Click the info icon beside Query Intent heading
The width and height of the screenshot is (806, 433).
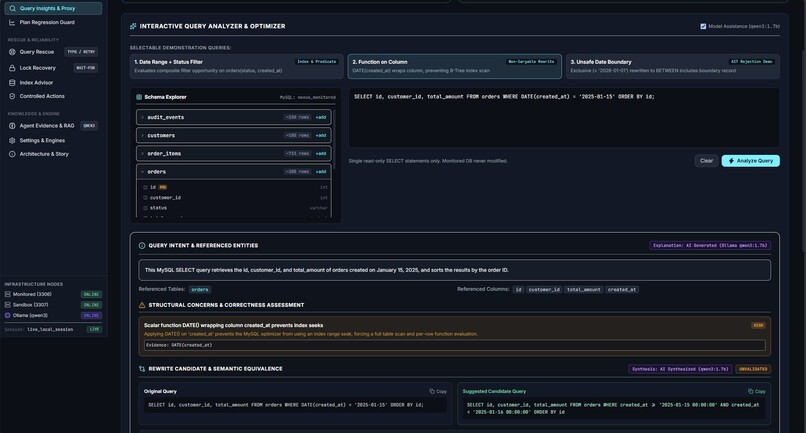click(x=142, y=246)
